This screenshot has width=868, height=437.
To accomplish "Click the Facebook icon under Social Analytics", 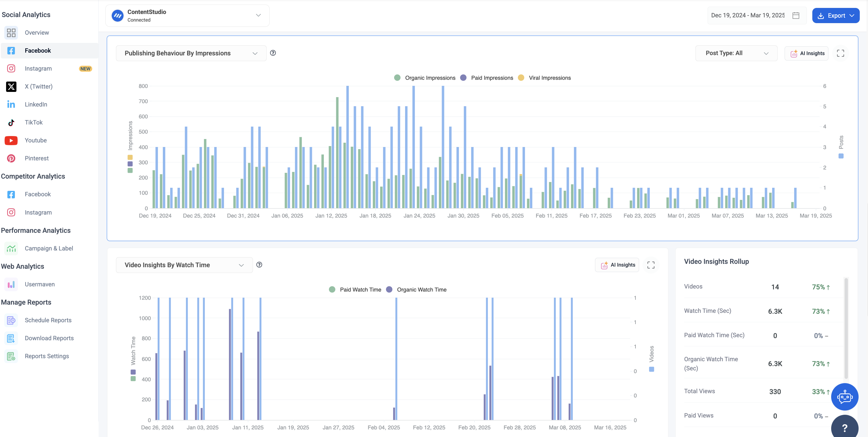I will click(11, 51).
